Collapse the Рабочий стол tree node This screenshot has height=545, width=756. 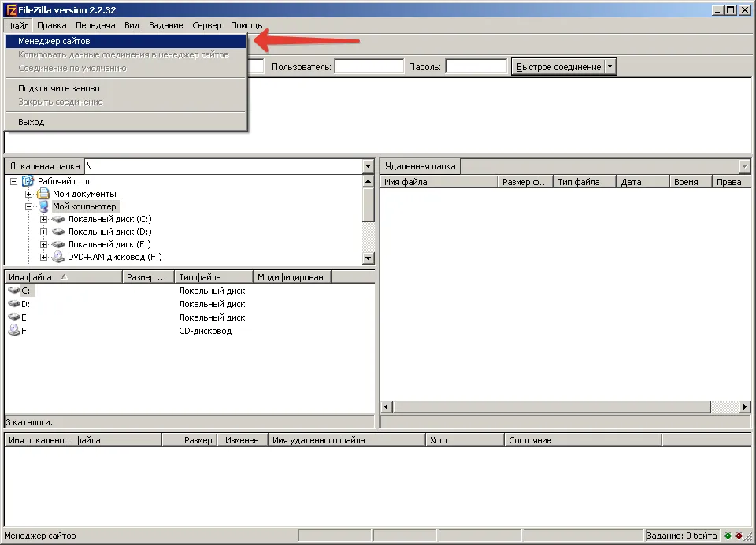click(x=14, y=181)
